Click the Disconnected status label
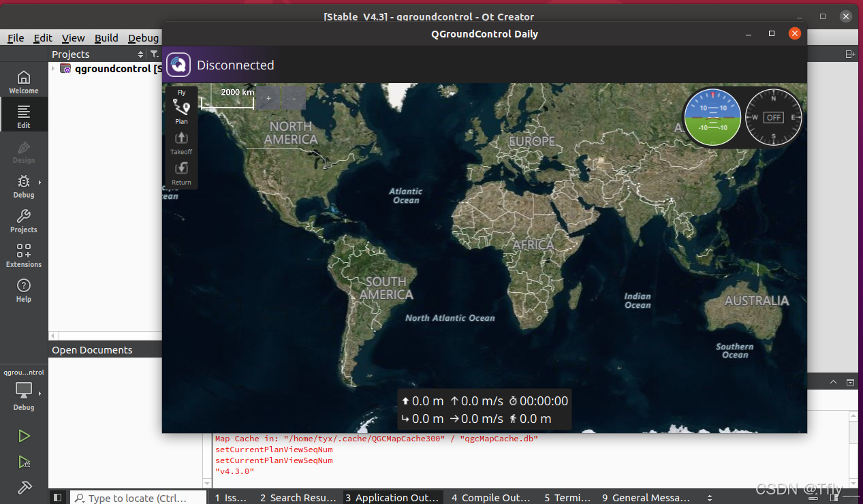 (236, 65)
